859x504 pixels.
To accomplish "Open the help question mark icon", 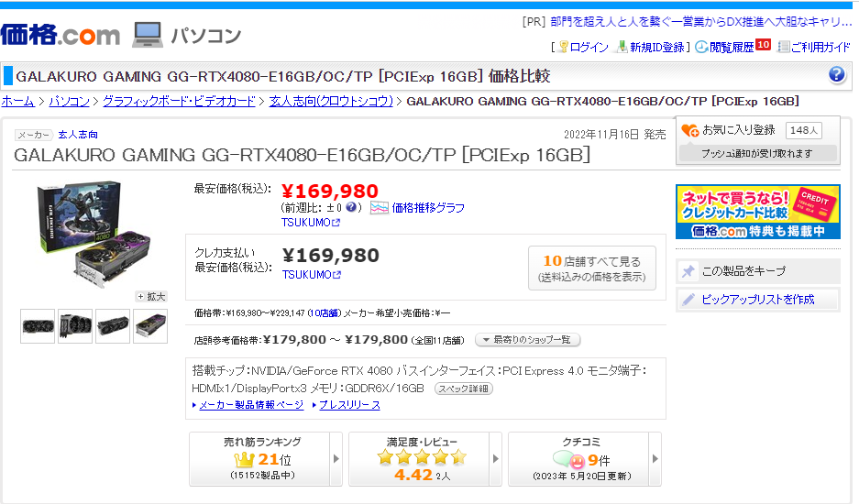I will (x=836, y=74).
